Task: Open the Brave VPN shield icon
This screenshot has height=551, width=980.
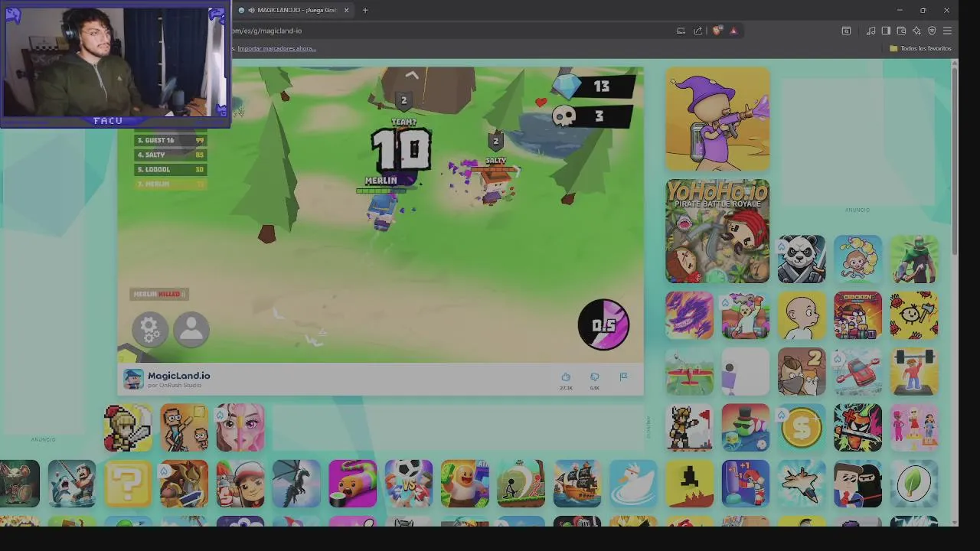Action: pyautogui.click(x=932, y=31)
